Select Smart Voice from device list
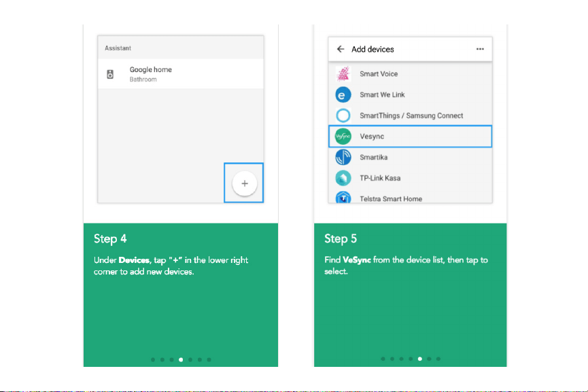 (411, 74)
